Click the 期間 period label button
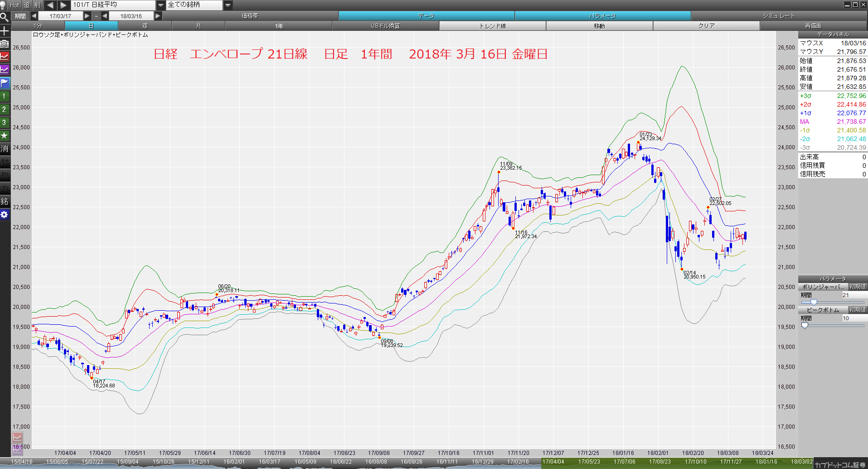The height and width of the screenshot is (469, 868). coord(20,16)
